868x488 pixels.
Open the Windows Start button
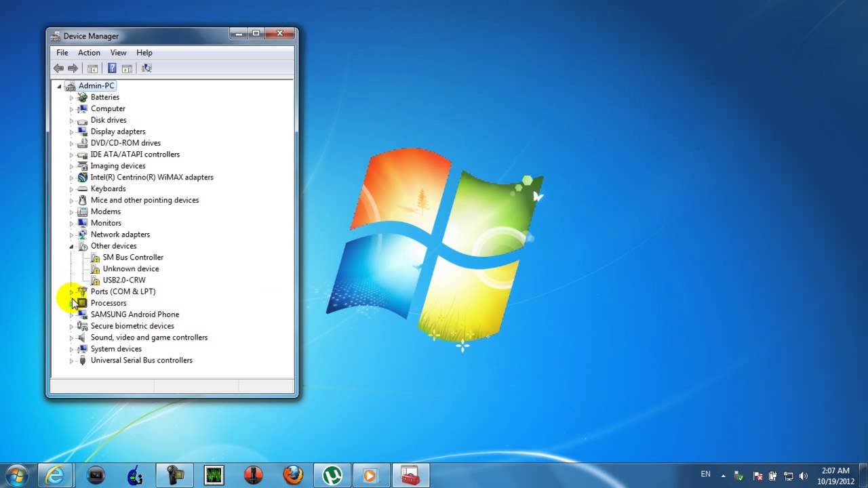pos(16,475)
